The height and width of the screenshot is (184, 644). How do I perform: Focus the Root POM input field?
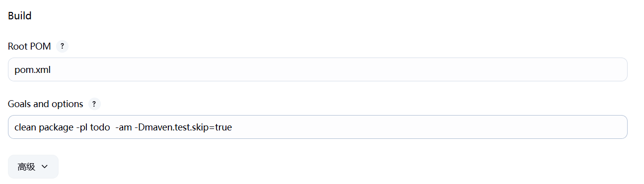point(318,69)
